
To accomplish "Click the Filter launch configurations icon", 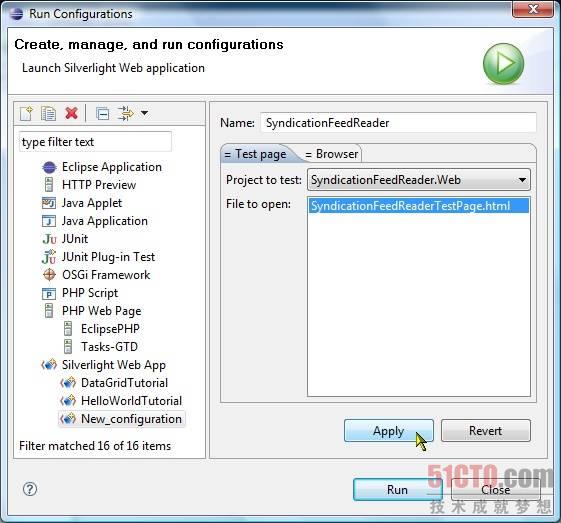I will point(126,113).
